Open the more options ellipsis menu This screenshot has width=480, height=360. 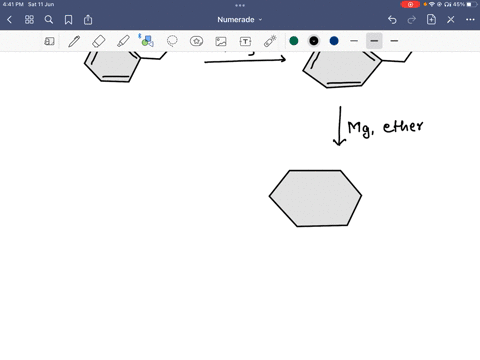(470, 20)
